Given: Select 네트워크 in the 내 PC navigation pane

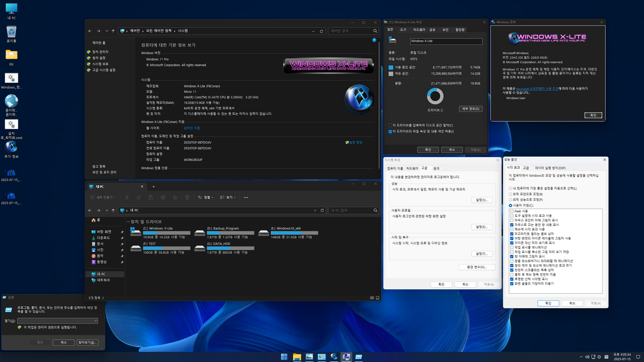Looking at the screenshot, I should (103, 280).
